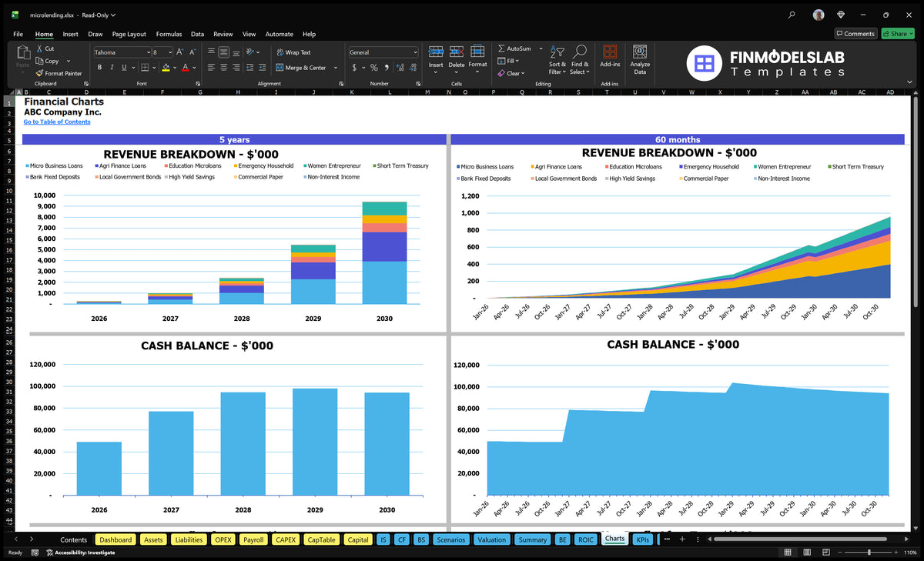Click the Top Align icon

(x=211, y=52)
